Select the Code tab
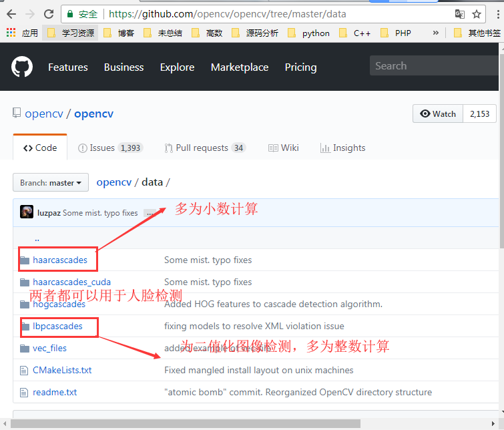The image size is (504, 430). tap(40, 148)
